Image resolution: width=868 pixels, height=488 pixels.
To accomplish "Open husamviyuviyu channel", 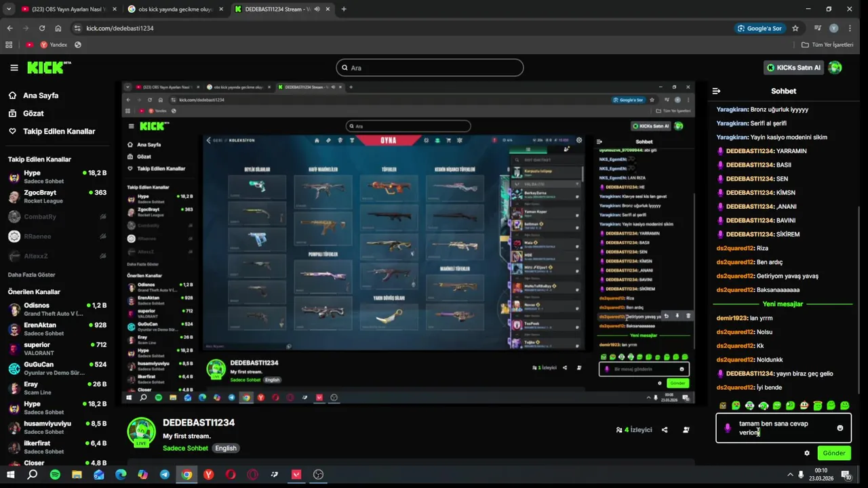I will (58, 428).
